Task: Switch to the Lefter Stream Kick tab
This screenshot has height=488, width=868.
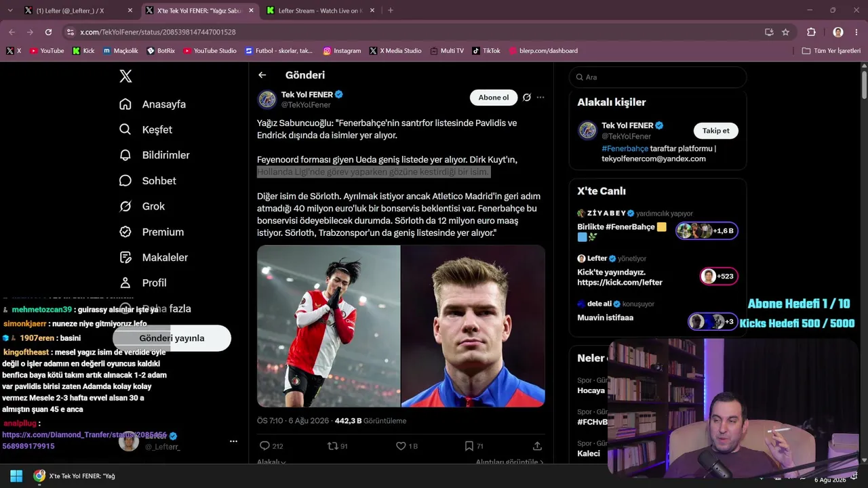Action: [x=320, y=10]
